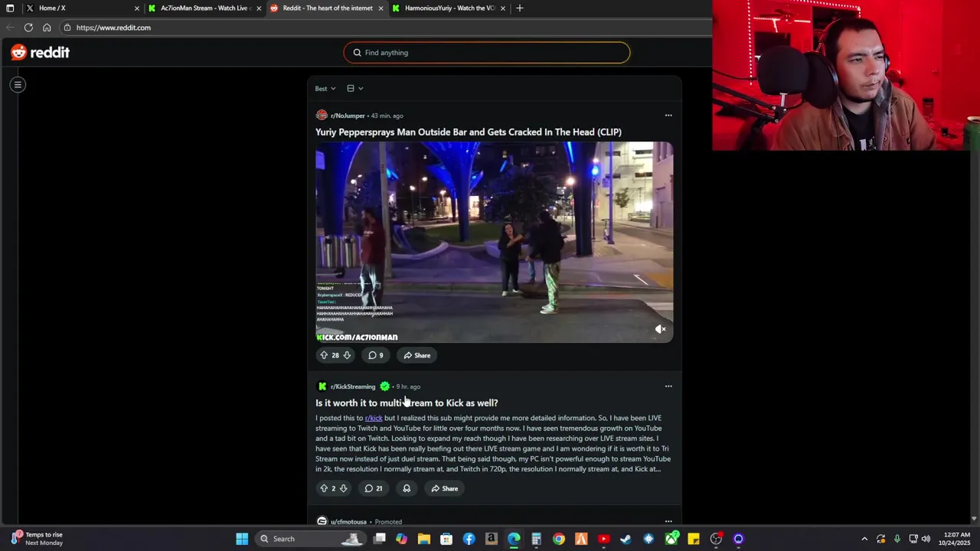Open r/KickStreaming subreddit link
Viewport: 980px width, 551px height.
pyautogui.click(x=353, y=386)
